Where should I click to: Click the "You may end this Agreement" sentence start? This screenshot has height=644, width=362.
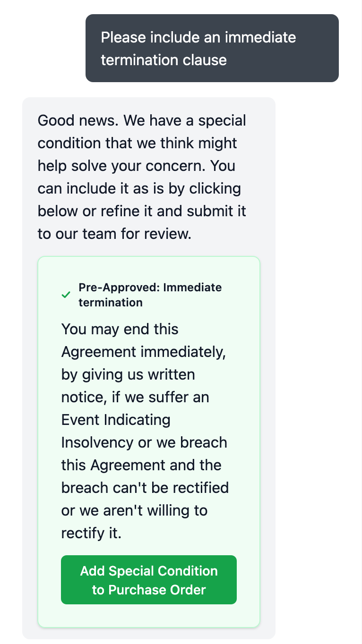click(120, 329)
